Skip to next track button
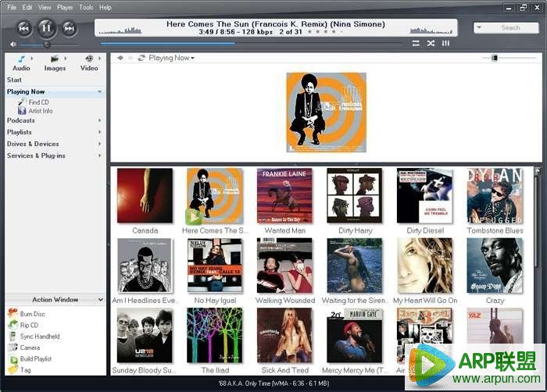The width and height of the screenshot is (547, 392). [69, 28]
